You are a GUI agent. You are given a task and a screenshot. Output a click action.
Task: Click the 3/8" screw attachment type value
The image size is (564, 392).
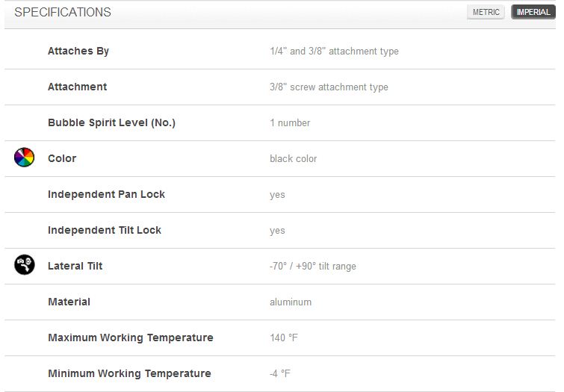(x=329, y=87)
